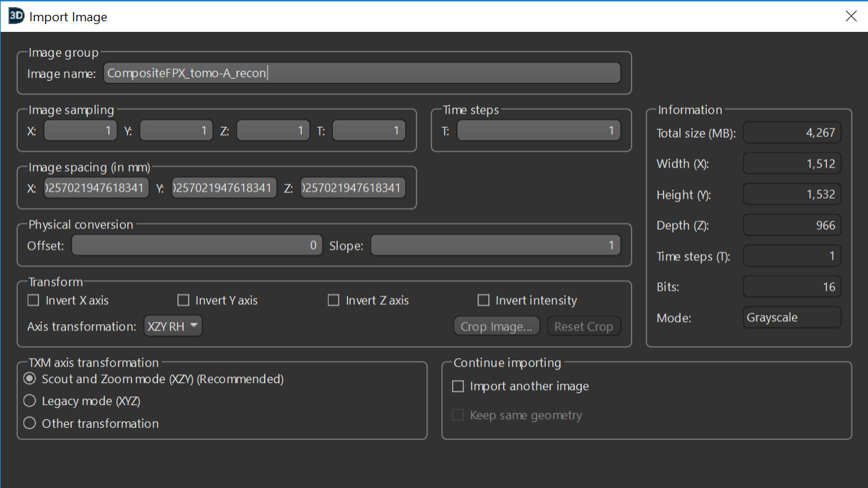Click the Physical conversion Slope field
Viewport: 868px width, 488px height.
click(x=495, y=245)
